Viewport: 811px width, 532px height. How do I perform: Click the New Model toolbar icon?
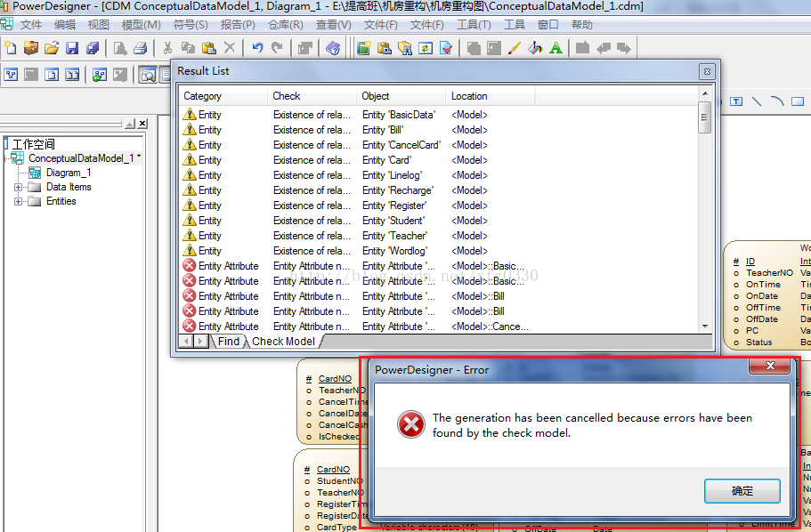click(x=11, y=48)
